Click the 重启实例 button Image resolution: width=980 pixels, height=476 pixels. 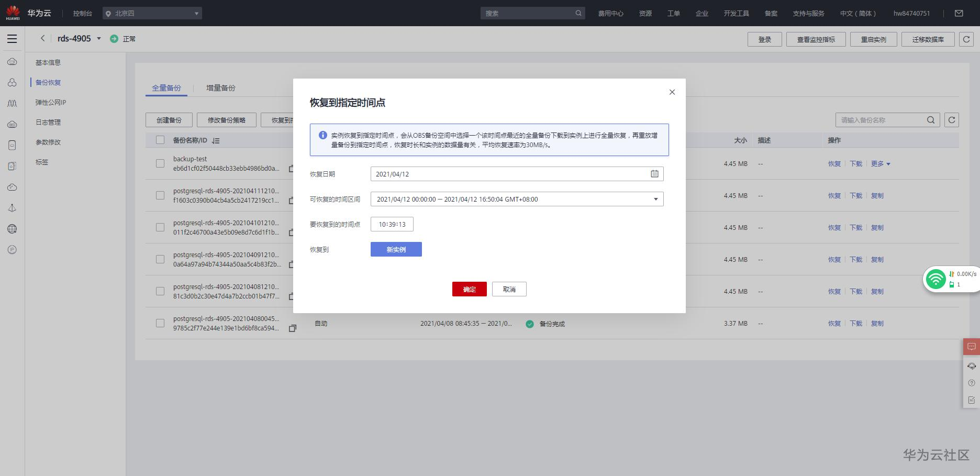pyautogui.click(x=874, y=39)
